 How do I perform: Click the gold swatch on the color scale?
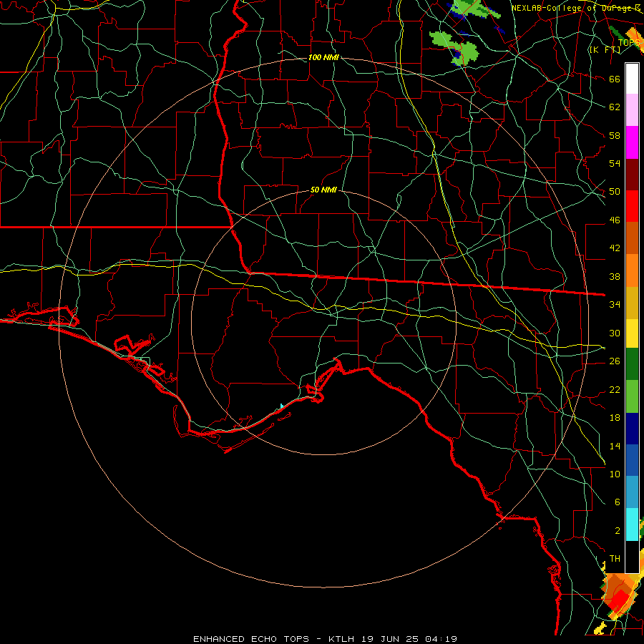point(632,303)
